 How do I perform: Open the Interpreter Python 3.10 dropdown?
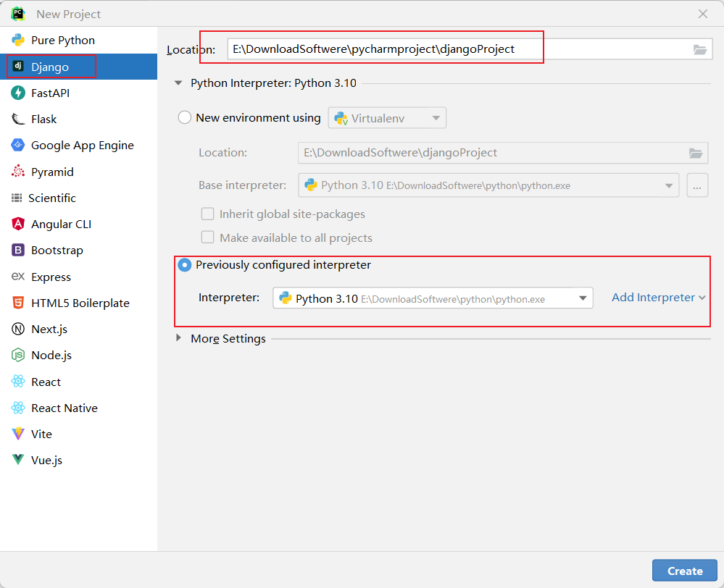(x=433, y=298)
